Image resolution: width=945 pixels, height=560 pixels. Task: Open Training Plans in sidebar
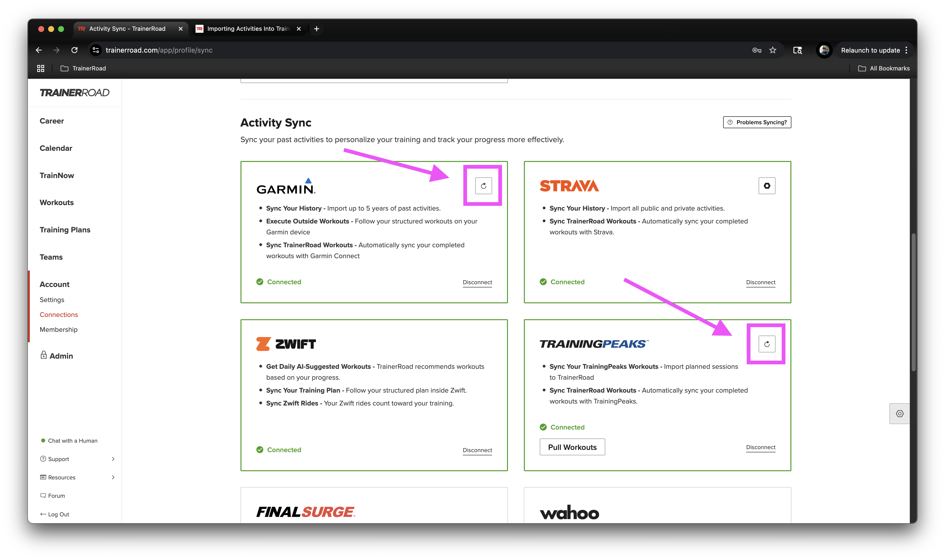(x=65, y=230)
